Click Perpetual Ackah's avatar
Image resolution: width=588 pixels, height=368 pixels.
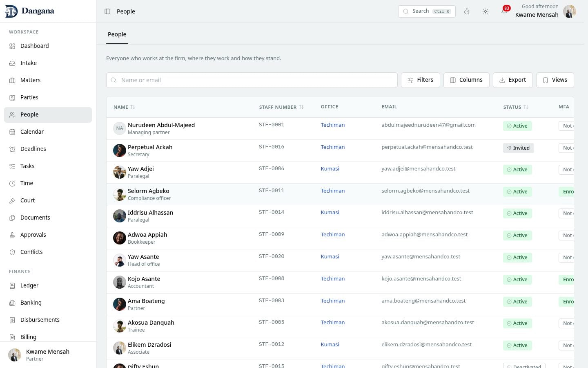click(x=119, y=150)
